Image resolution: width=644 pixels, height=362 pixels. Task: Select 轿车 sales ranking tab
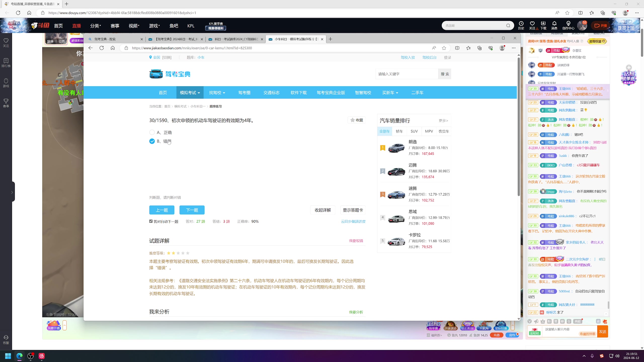[x=399, y=131]
